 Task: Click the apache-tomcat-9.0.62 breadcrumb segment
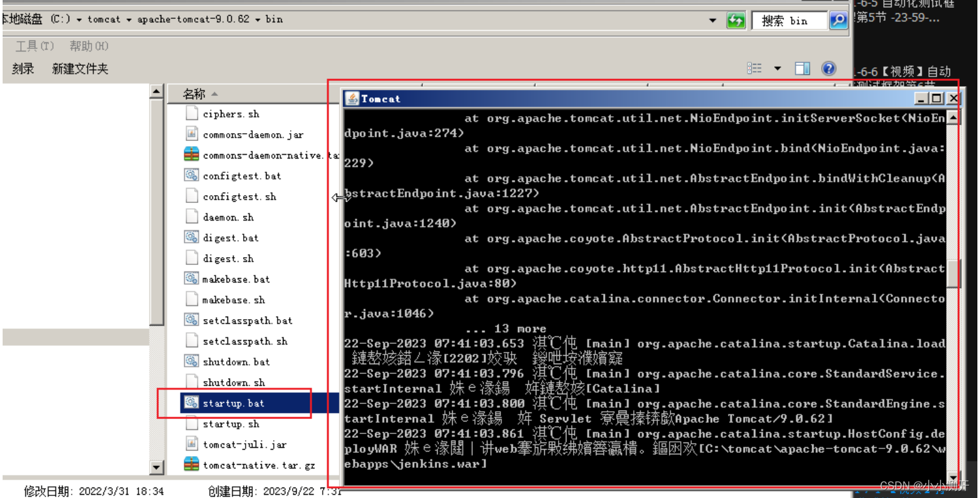point(193,20)
